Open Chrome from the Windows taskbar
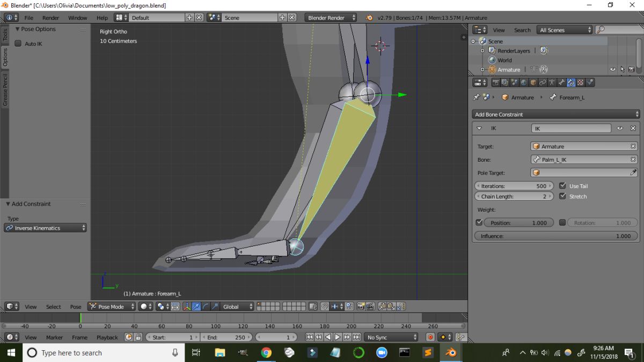This screenshot has height=362, width=644. click(x=266, y=353)
